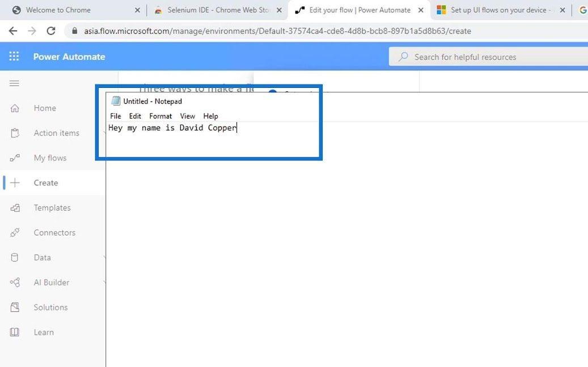Close the Selenium IDE tab

[x=279, y=10]
